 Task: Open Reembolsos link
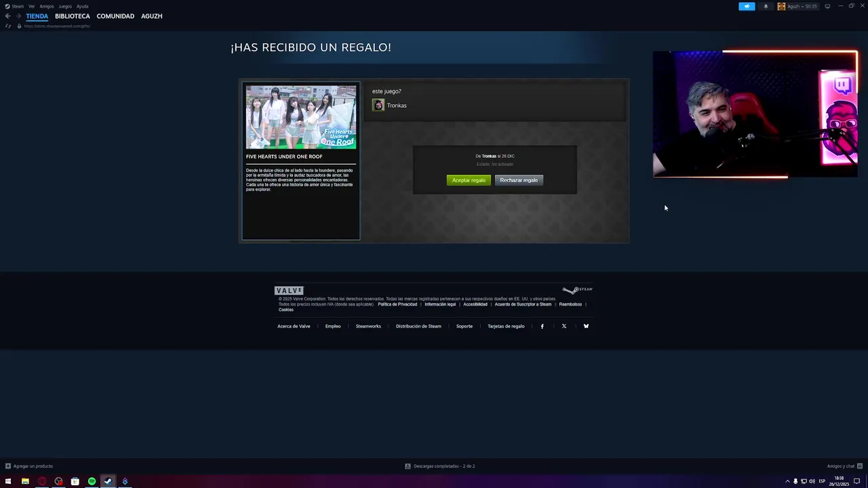coord(570,304)
